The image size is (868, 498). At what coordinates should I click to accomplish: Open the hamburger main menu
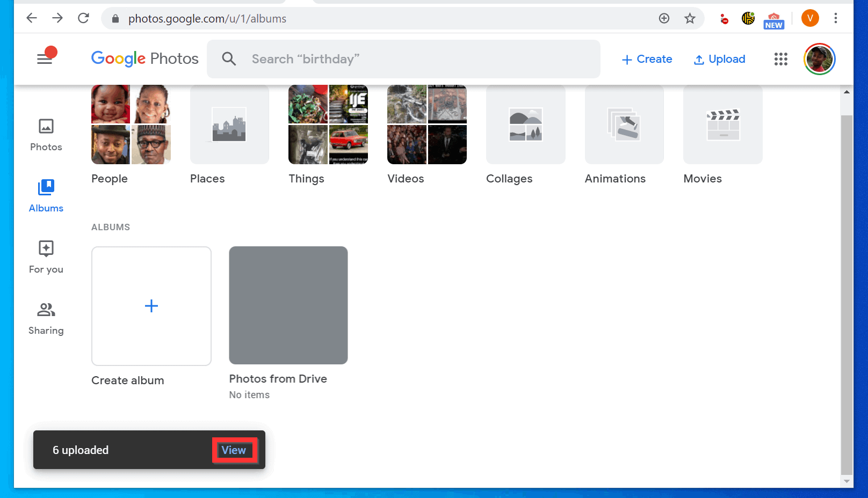tap(45, 59)
